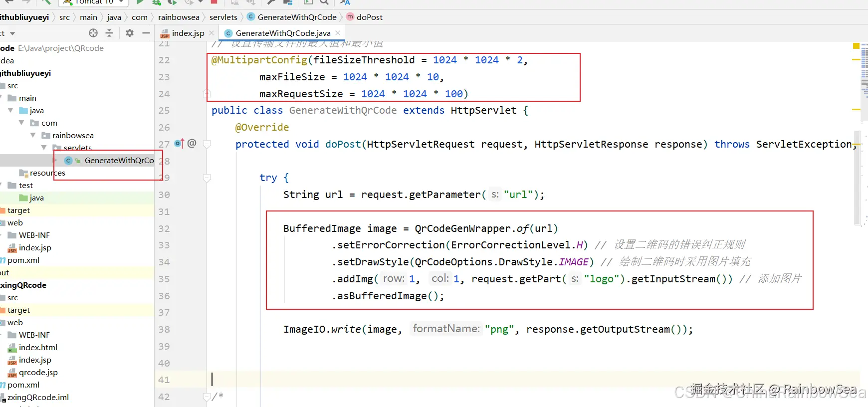Click the method icon before doPost breadcrumb
This screenshot has height=407, width=868.
click(x=350, y=17)
